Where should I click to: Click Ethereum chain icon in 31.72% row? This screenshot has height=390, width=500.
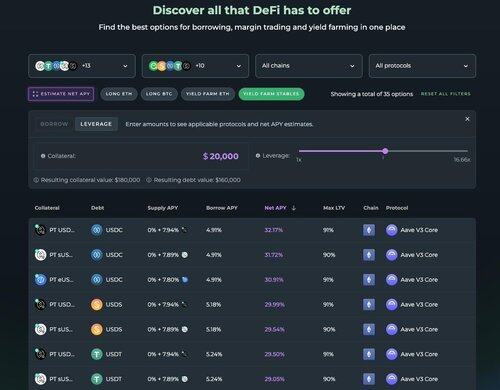click(x=369, y=255)
